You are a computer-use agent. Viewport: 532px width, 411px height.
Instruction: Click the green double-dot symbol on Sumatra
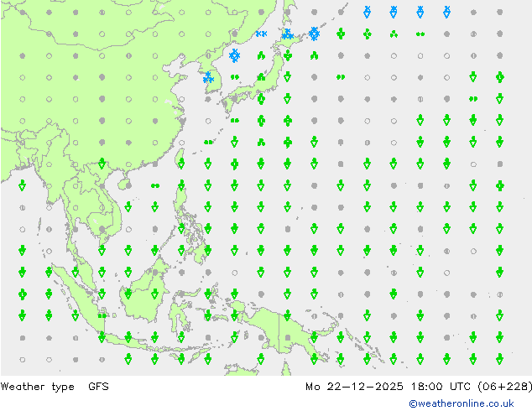click(102, 316)
